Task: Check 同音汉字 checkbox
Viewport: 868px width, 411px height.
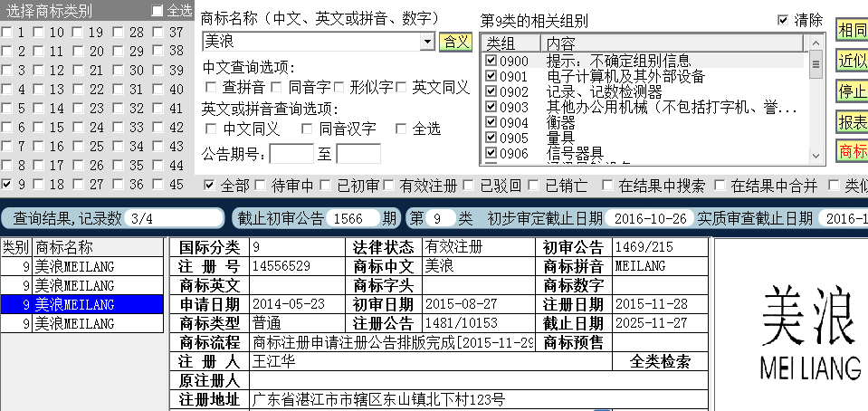Action: [x=307, y=129]
